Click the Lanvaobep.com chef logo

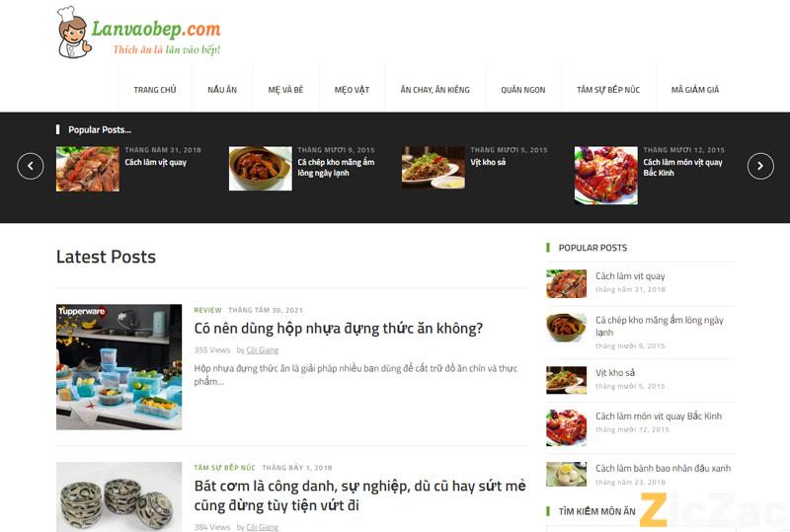pyautogui.click(x=138, y=33)
